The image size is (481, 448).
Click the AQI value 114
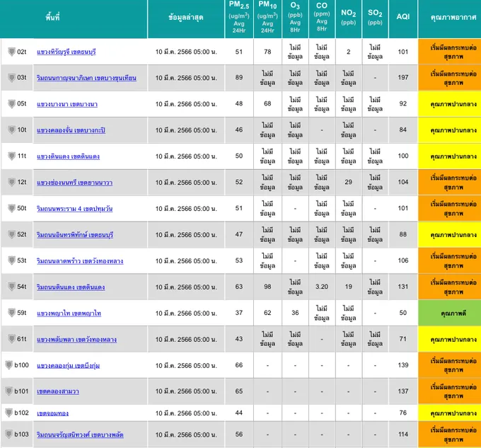402,434
